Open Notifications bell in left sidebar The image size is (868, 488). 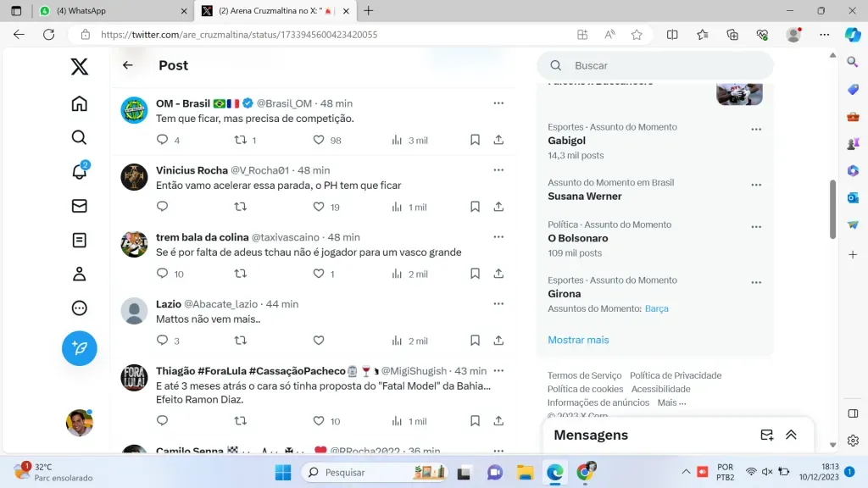point(79,171)
